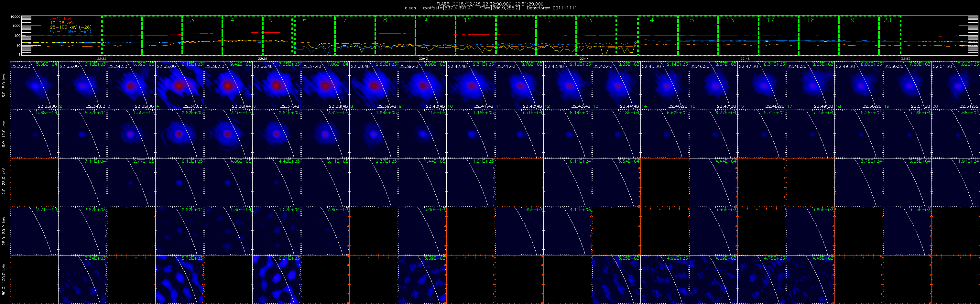Viewport: 980px width, 304px height.
Task: Click the '50.0-100.0 keV' row label
Action: click(4, 279)
